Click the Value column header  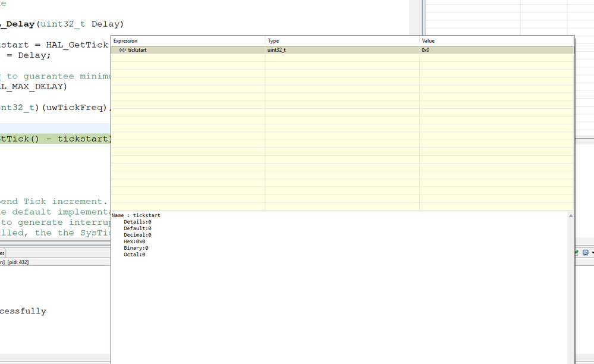point(496,41)
